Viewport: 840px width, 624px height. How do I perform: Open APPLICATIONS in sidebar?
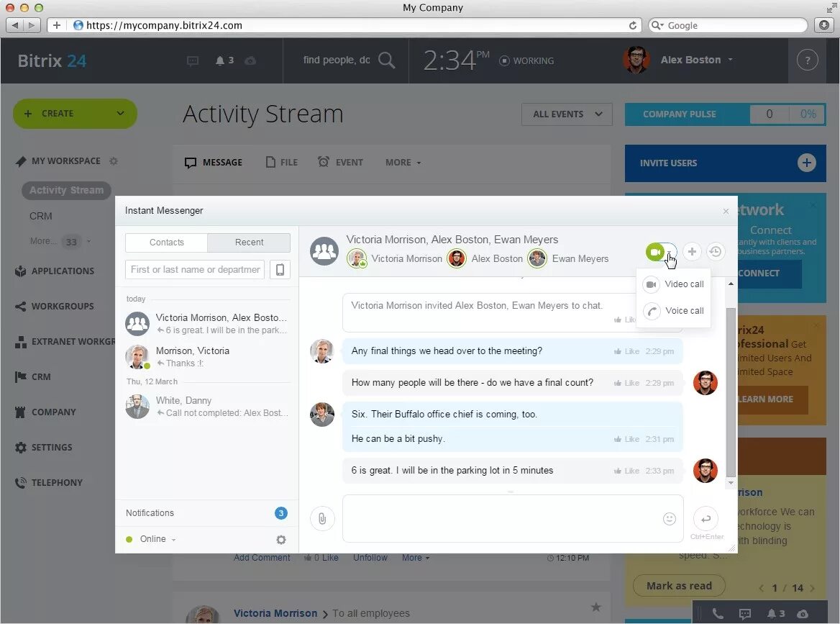point(55,271)
